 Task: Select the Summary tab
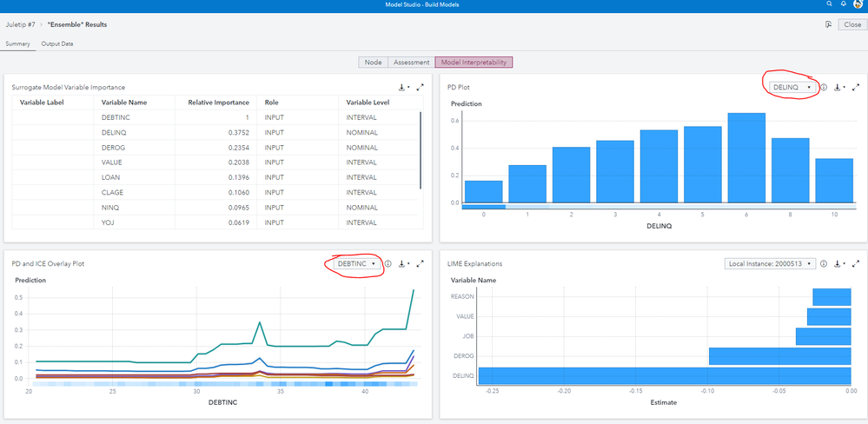(17, 43)
